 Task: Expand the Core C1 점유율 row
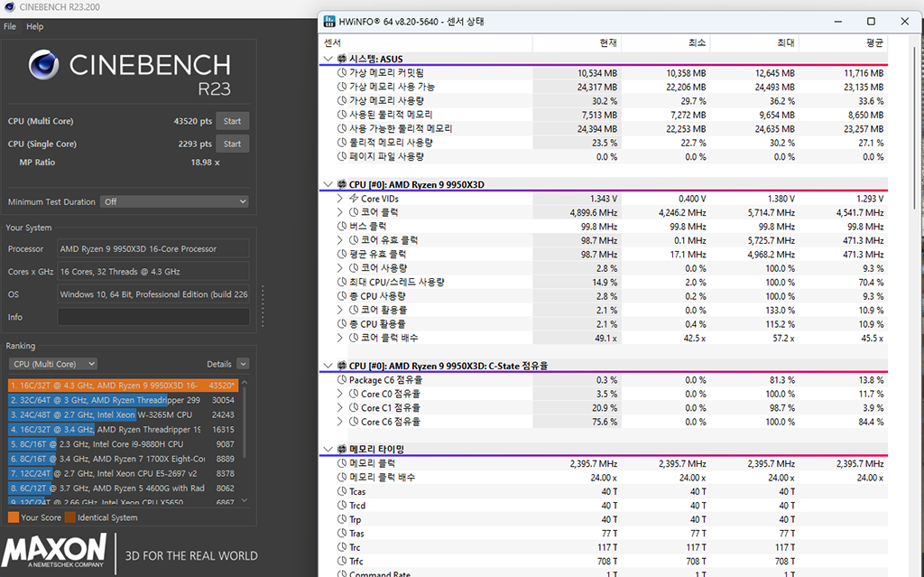(340, 407)
